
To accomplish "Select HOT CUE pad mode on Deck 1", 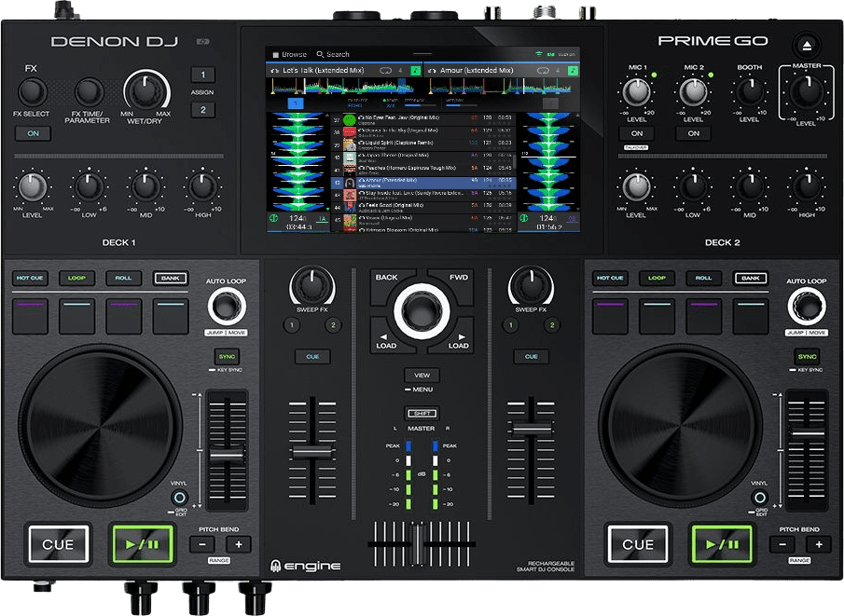I will coord(30,278).
